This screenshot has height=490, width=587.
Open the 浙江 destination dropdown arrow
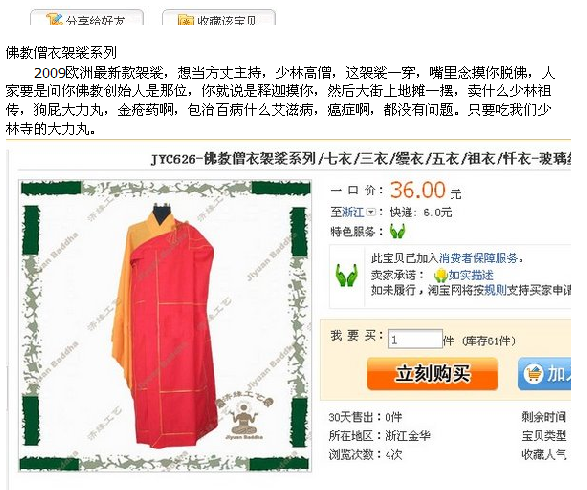370,212
